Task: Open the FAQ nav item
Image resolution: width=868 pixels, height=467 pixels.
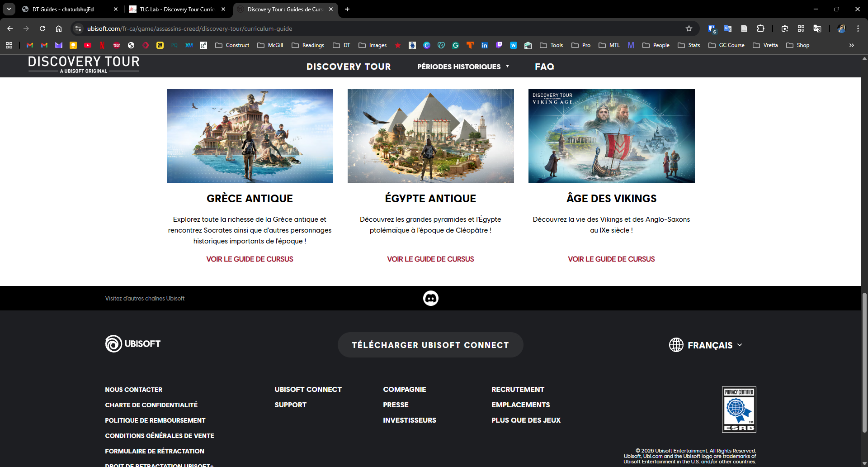Action: coord(544,67)
